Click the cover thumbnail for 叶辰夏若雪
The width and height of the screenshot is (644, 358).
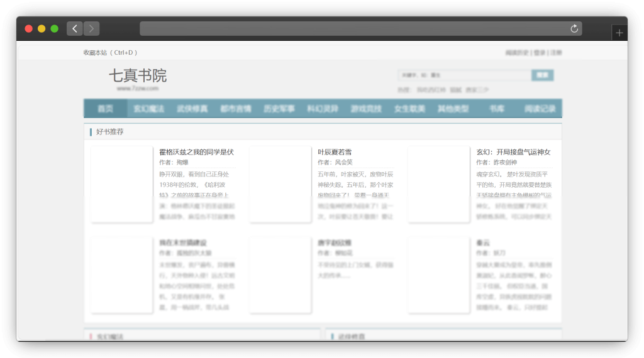point(280,184)
